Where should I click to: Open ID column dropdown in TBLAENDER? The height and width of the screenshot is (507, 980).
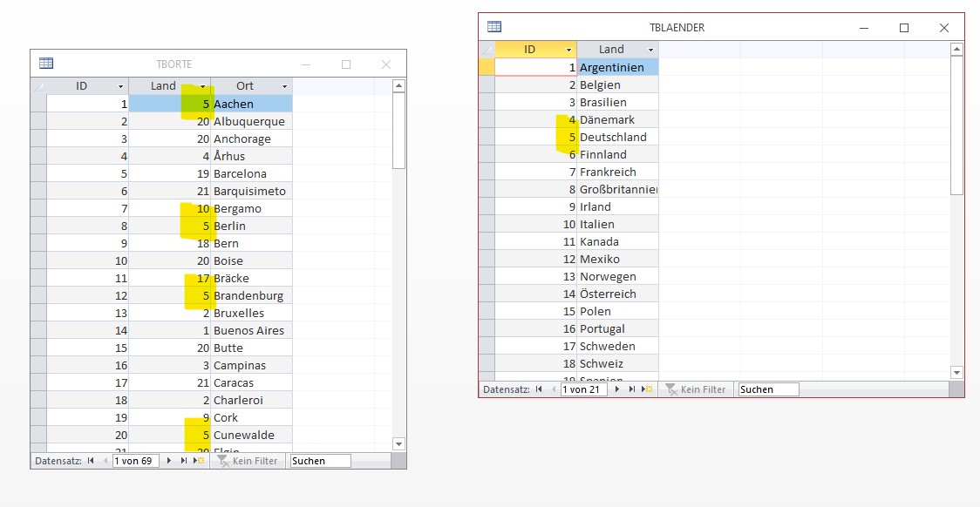(568, 50)
